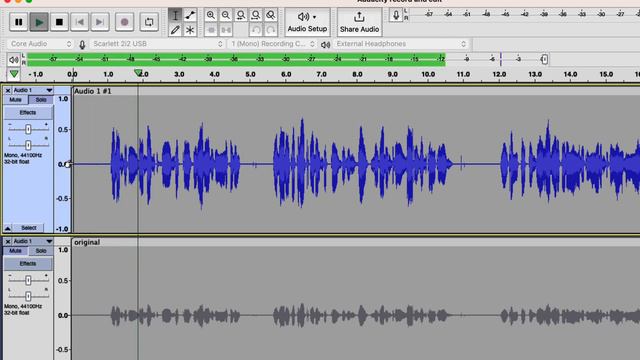Select the Selection (I-beam) tool
640x360 pixels.
click(x=175, y=16)
